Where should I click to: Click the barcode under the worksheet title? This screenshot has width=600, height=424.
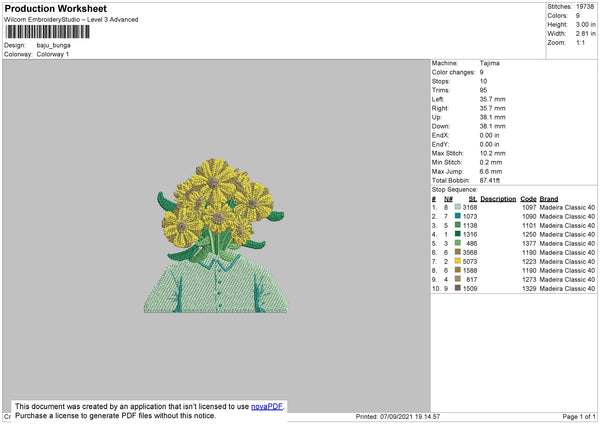[48, 32]
